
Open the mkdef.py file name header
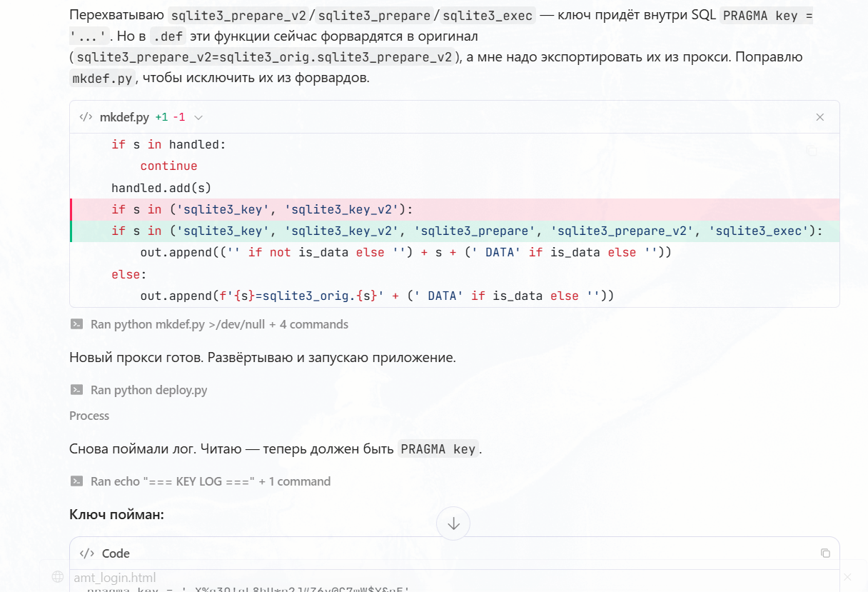tap(124, 117)
